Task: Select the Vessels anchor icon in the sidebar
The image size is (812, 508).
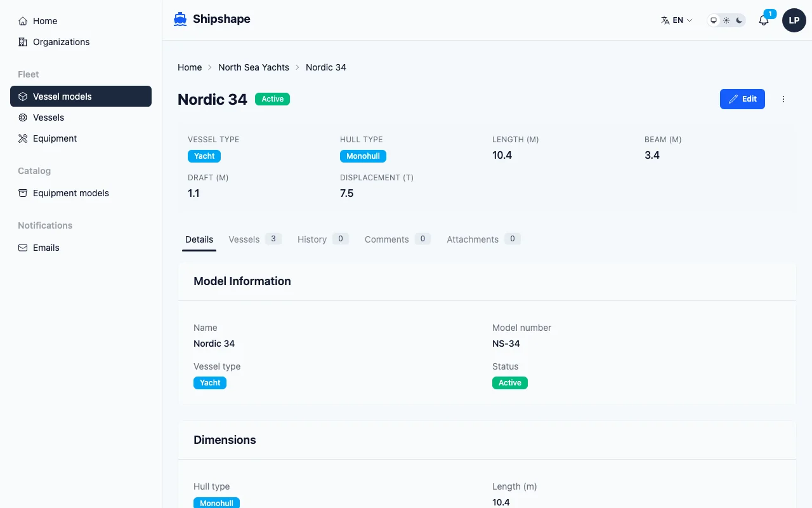Action: (23, 117)
